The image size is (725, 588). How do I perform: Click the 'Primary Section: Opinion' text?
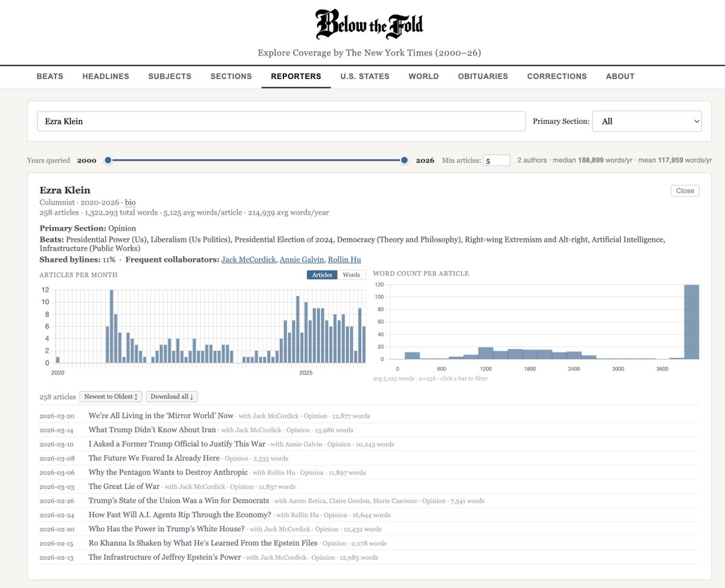88,228
